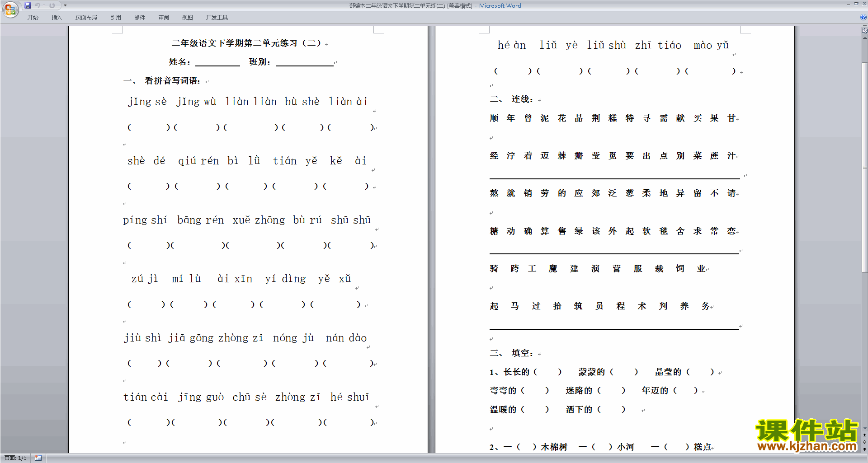The image size is (868, 463).
Task: Click the phrase 迷路的 in fill-in section
Action: [579, 391]
